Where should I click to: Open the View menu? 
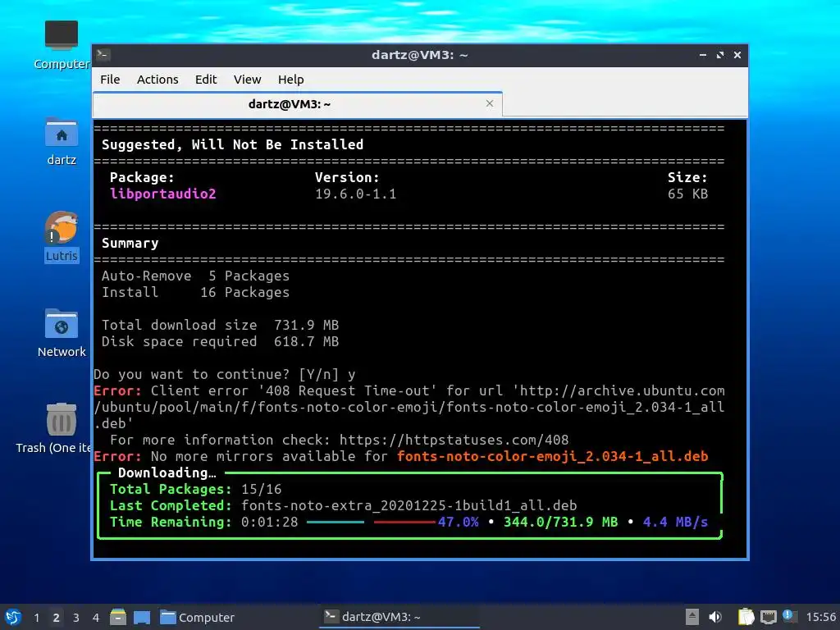pos(247,80)
